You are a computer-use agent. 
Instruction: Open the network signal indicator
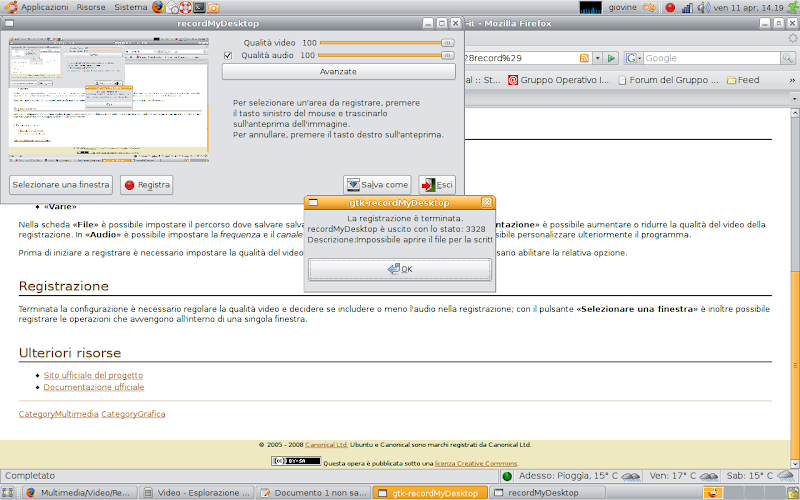pos(687,7)
